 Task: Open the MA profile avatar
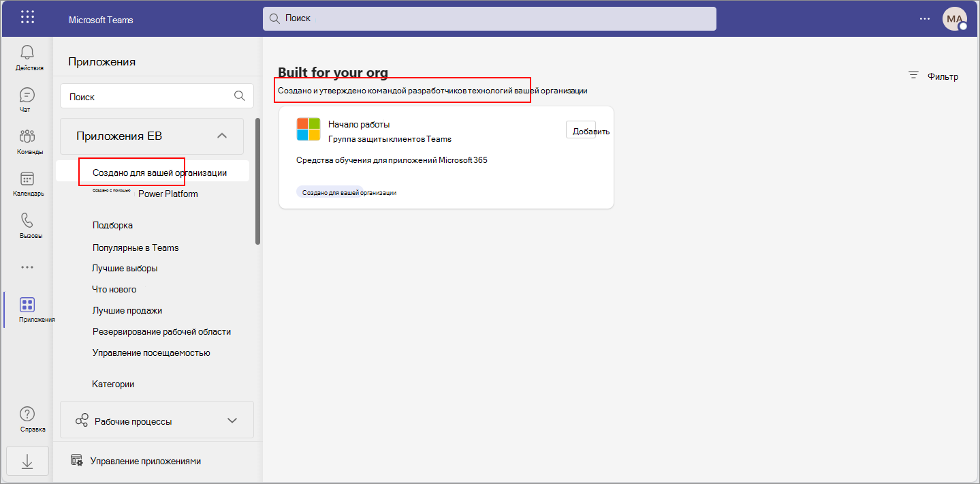click(x=955, y=19)
